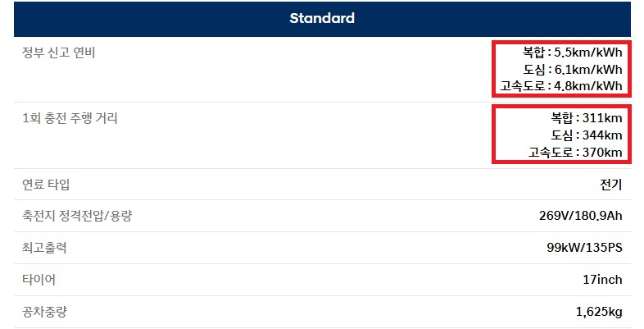This screenshot has height=329, width=644.
Task: Click the 도심 344km range value
Action: pyautogui.click(x=587, y=135)
